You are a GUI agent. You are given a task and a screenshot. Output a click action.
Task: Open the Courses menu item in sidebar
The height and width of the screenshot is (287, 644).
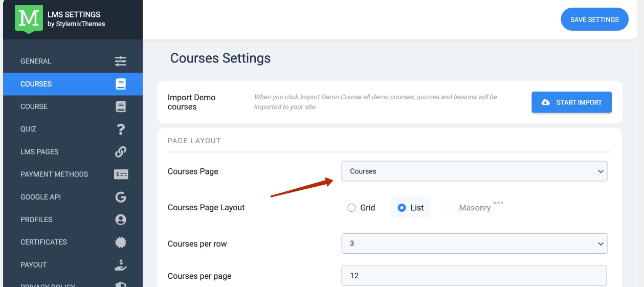[36, 84]
